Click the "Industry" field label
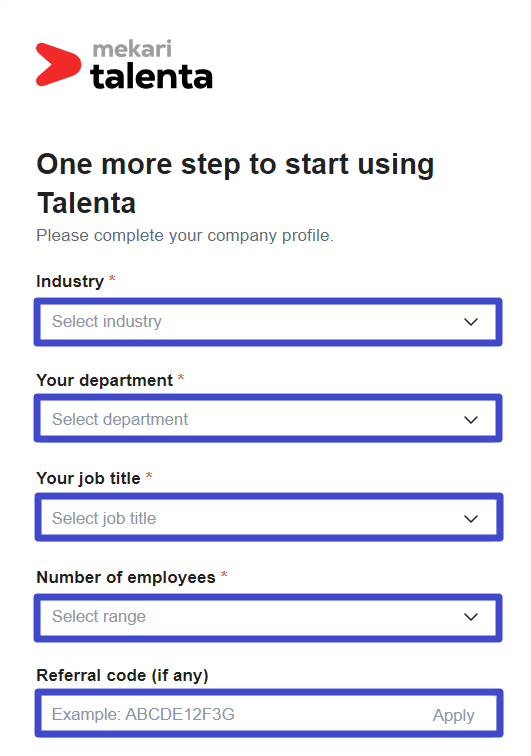 coord(70,281)
